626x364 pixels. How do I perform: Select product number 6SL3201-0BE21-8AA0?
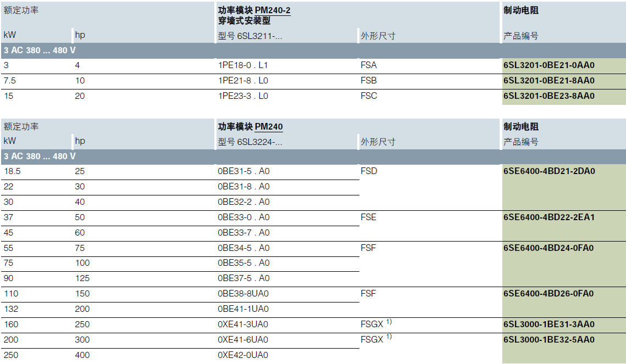(x=549, y=81)
